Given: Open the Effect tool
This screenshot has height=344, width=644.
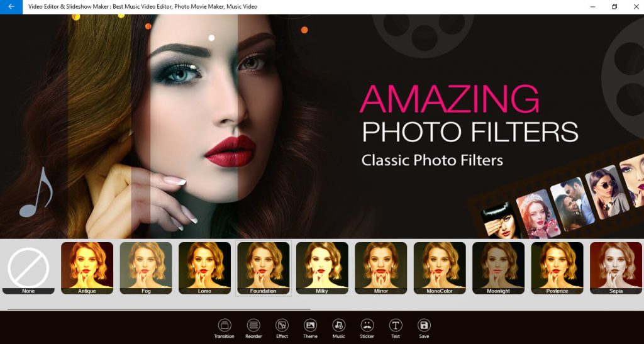Looking at the screenshot, I should tap(282, 328).
